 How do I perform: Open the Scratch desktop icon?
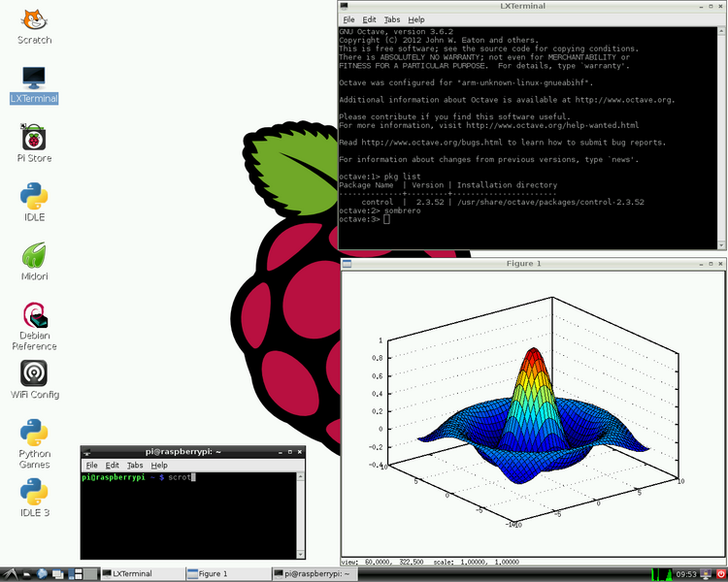coord(34,26)
